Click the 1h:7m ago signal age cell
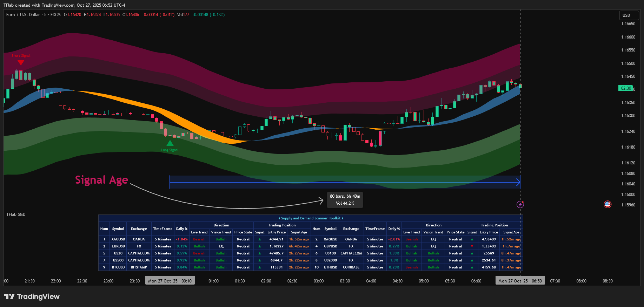Viewport: 644px width, 307px height. click(511, 246)
